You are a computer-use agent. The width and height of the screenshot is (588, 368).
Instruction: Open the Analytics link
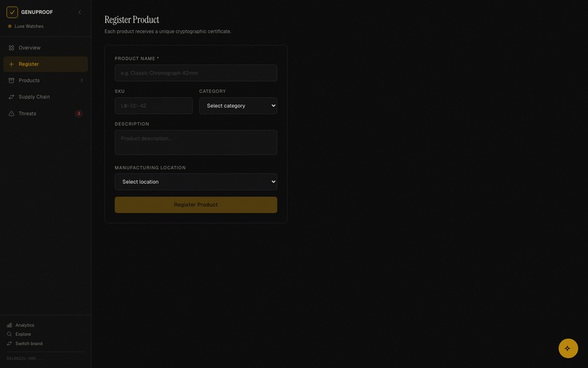[x=25, y=325]
